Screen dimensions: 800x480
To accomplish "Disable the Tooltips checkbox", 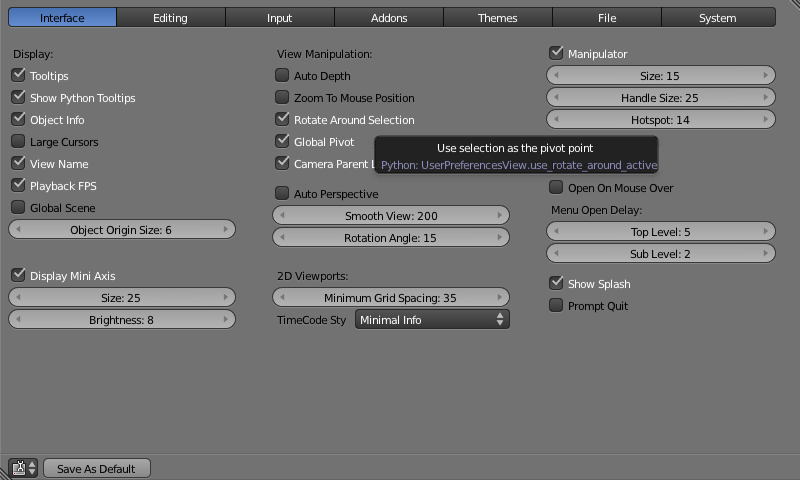I will pos(18,76).
